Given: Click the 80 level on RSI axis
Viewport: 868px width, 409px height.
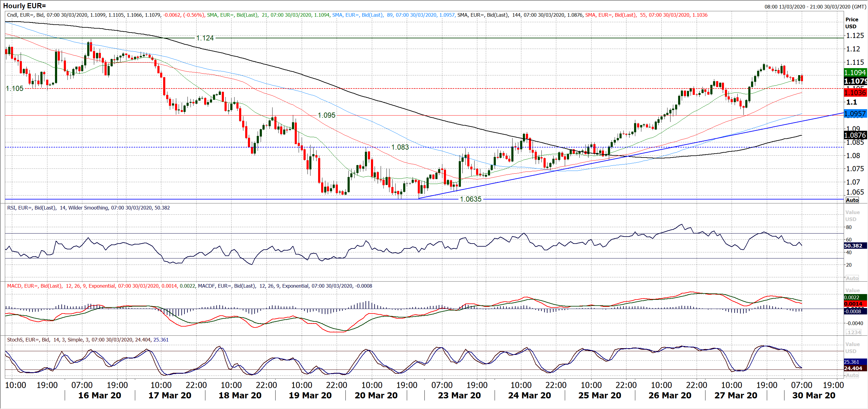Looking at the screenshot, I should [849, 227].
